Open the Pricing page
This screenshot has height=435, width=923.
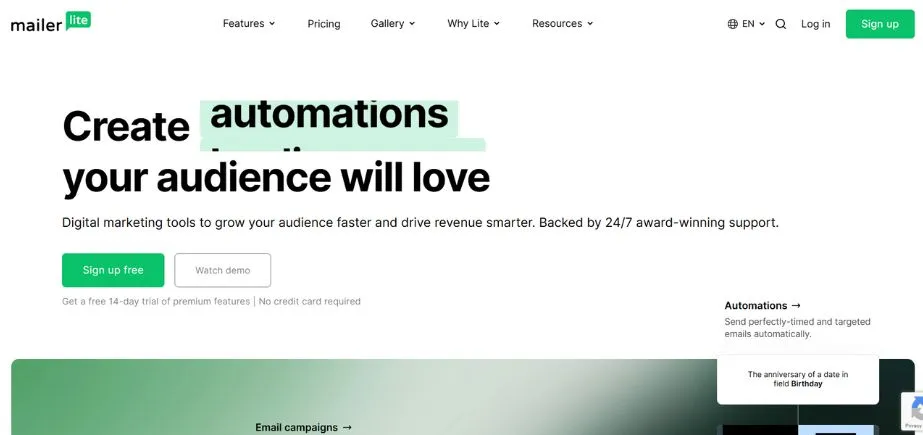pyautogui.click(x=324, y=24)
